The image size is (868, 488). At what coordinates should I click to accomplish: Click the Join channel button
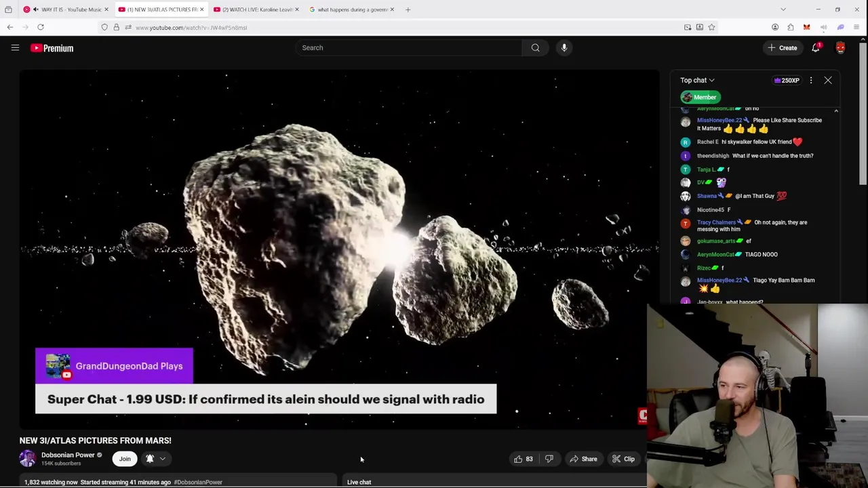(125, 459)
